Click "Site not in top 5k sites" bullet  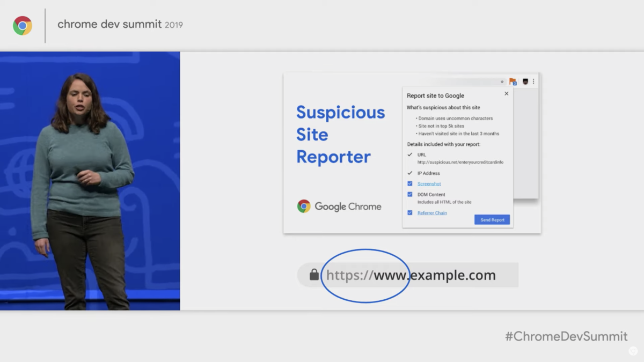[441, 126]
